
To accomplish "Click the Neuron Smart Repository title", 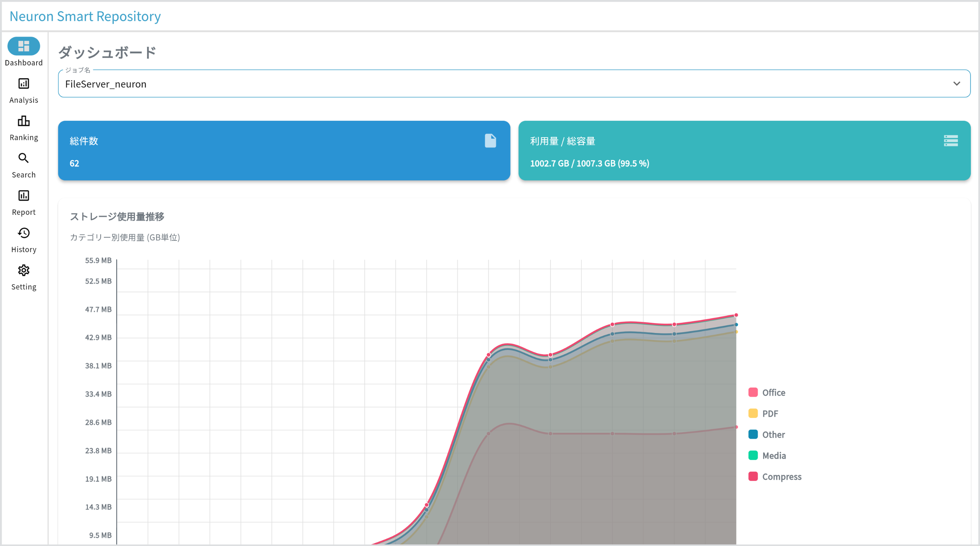I will [x=85, y=16].
